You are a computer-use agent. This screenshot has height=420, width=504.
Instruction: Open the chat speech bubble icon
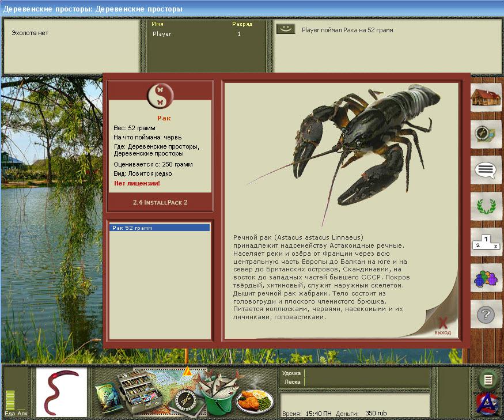coord(486,170)
